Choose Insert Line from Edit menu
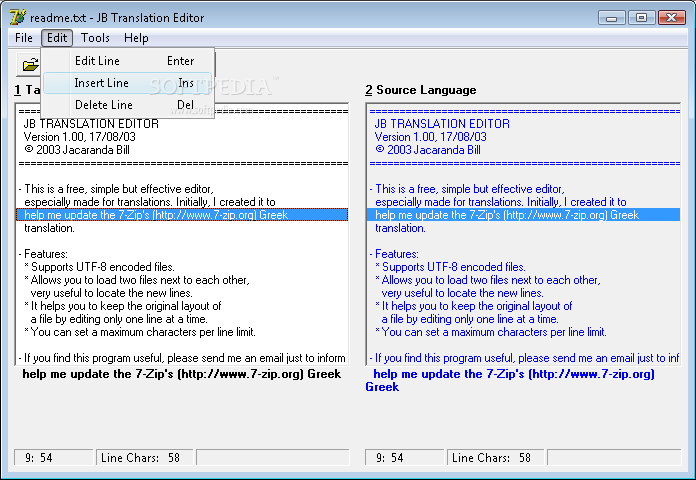The image size is (696, 480). [x=128, y=83]
